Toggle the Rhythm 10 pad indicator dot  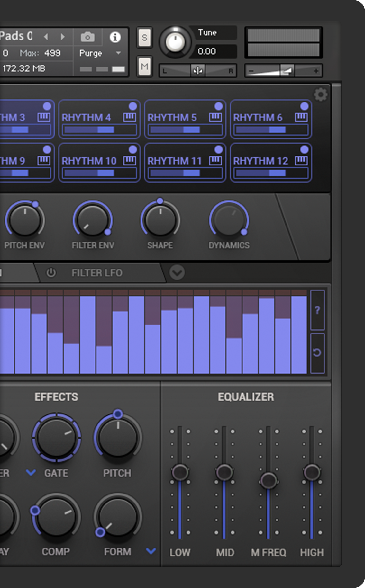coord(133,149)
